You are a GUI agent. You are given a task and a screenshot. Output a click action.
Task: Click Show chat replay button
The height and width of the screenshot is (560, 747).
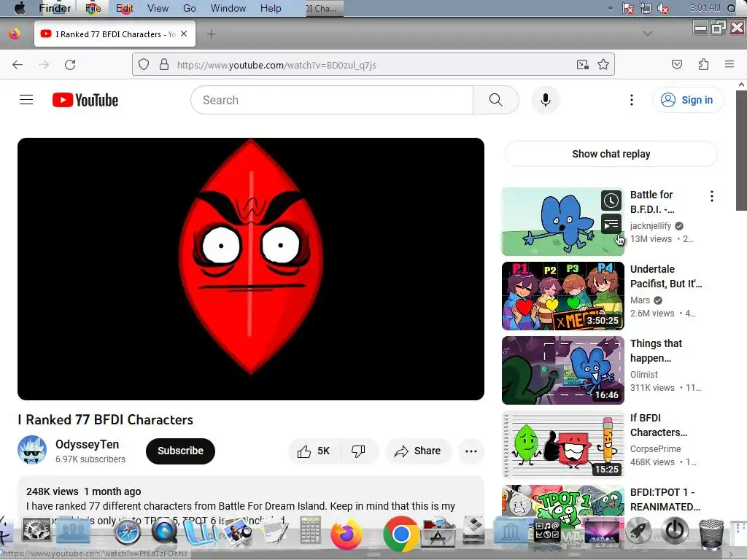pos(611,154)
